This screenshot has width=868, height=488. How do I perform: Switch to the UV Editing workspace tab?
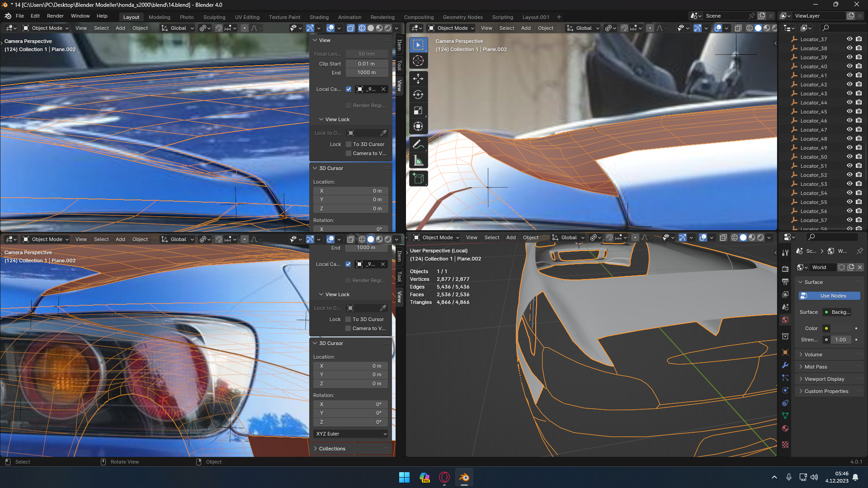(247, 17)
